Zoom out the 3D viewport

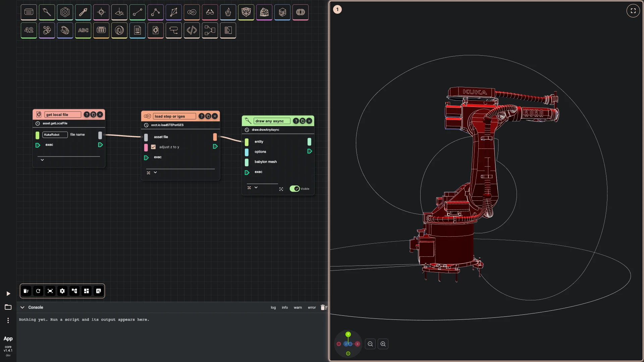370,344
